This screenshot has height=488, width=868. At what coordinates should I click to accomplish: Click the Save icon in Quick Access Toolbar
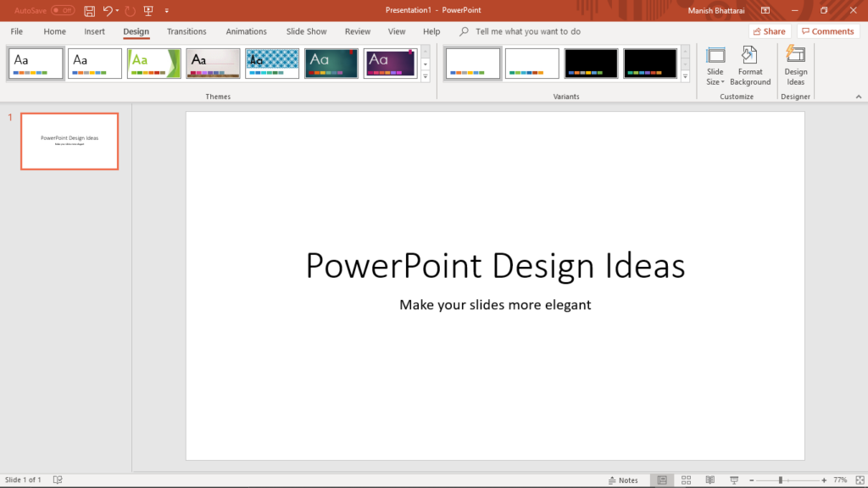click(90, 11)
